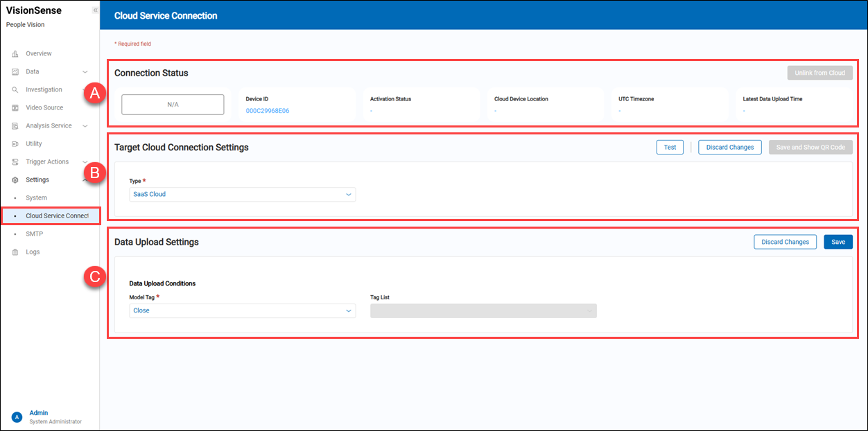The image size is (868, 431).
Task: Click the Test connection button
Action: (x=670, y=148)
